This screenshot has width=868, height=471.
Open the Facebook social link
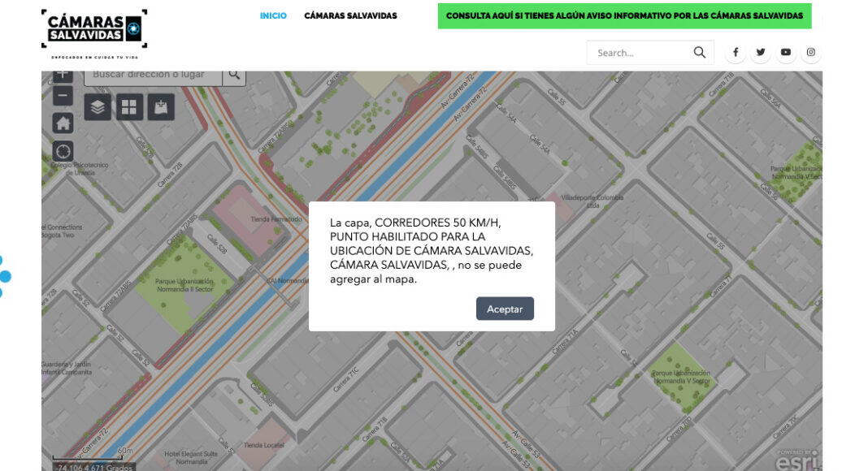[x=736, y=53]
